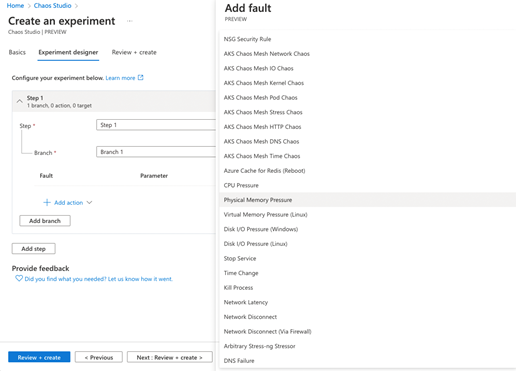Click the Add branch button
The width and height of the screenshot is (516, 371).
tap(45, 221)
